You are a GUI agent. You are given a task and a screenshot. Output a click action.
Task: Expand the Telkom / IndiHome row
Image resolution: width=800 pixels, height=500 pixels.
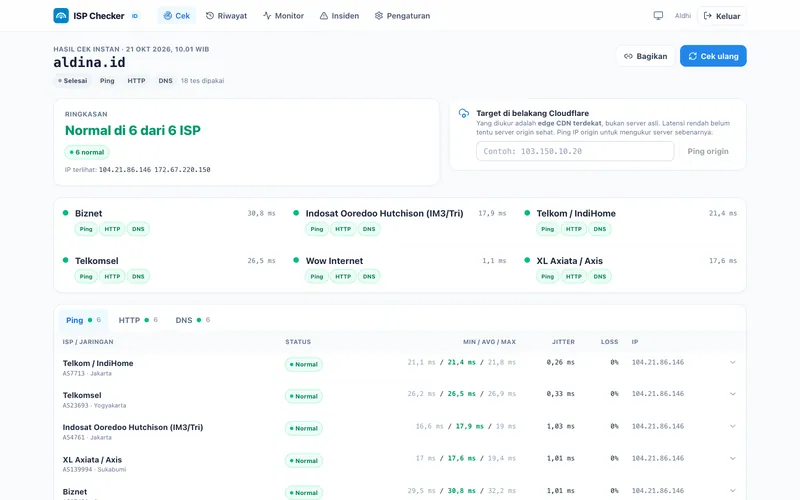(x=732, y=362)
